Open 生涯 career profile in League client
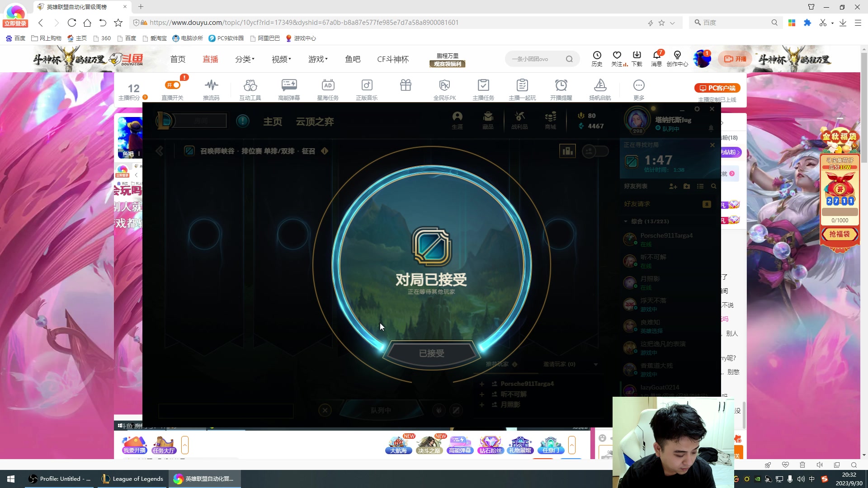Image resolution: width=868 pixels, height=488 pixels. pyautogui.click(x=458, y=121)
